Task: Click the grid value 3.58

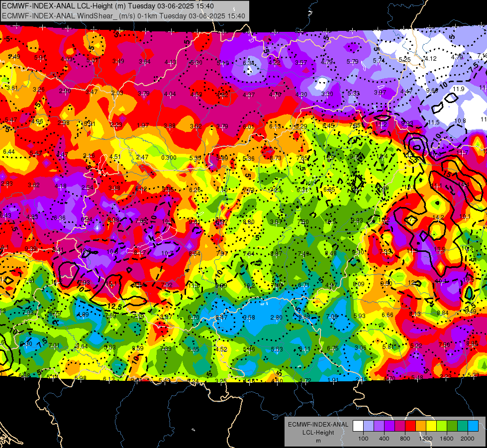Action: pyautogui.click(x=249, y=318)
